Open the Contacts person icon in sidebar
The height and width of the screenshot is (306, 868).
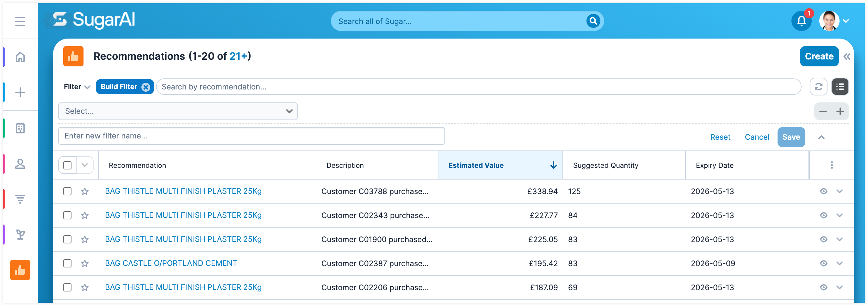20,164
